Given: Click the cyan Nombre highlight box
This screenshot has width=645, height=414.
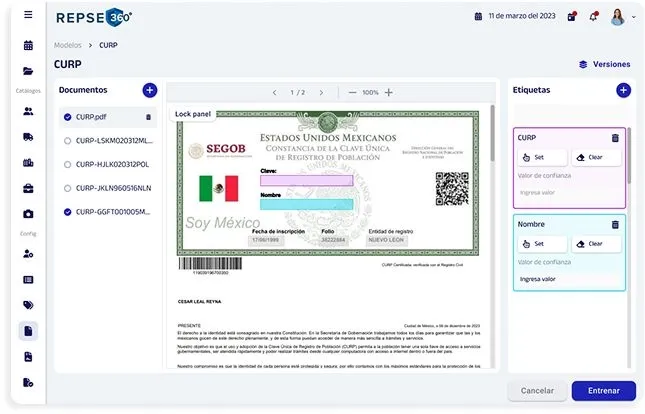Looking at the screenshot, I should click(x=306, y=204).
